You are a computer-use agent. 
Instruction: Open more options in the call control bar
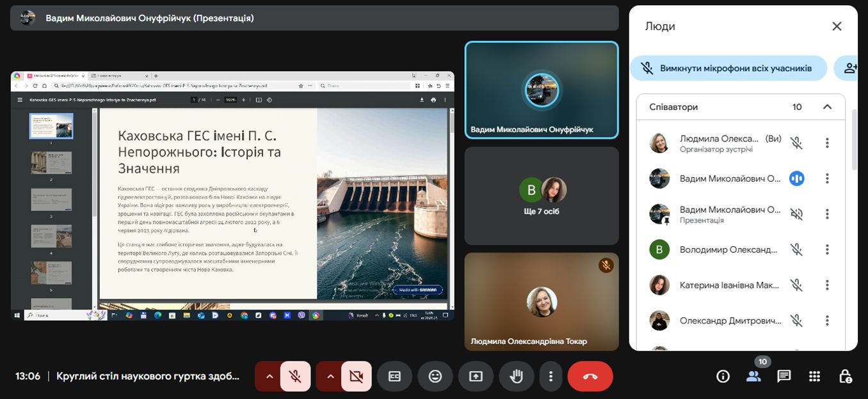pos(551,377)
